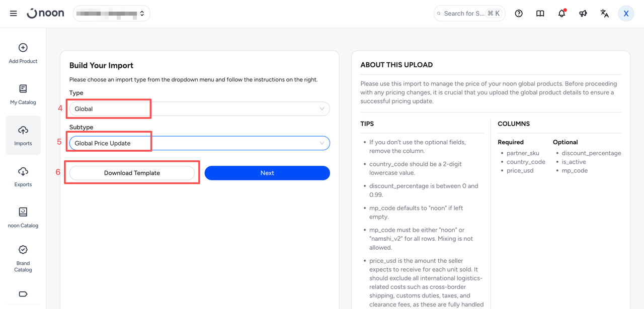644x309 pixels.
Task: Click the noon logo
Action: (x=45, y=14)
